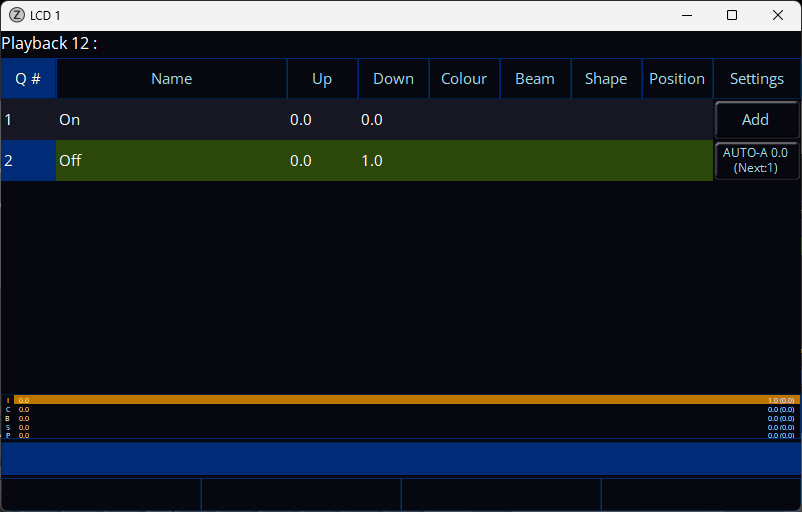Choose the Colour column header
Screen dimensions: 802x512
[x=464, y=79]
